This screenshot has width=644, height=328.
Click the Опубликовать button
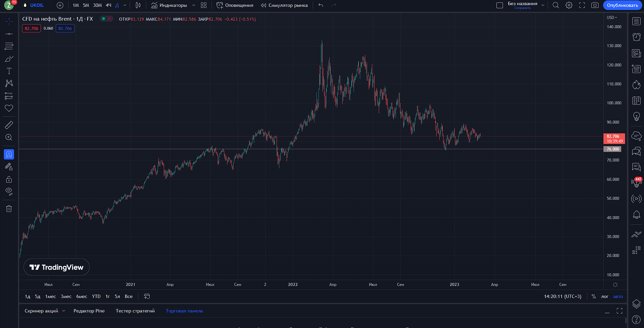tap(622, 5)
